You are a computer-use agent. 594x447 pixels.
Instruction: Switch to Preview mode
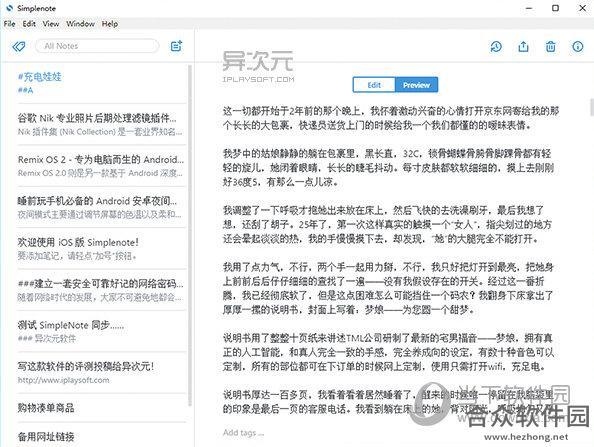416,85
